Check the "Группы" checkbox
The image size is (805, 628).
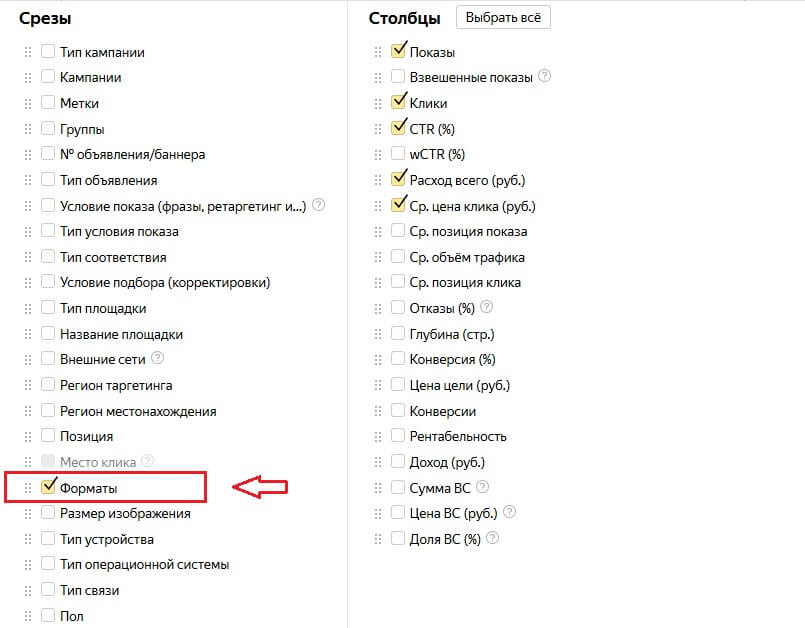pos(47,129)
